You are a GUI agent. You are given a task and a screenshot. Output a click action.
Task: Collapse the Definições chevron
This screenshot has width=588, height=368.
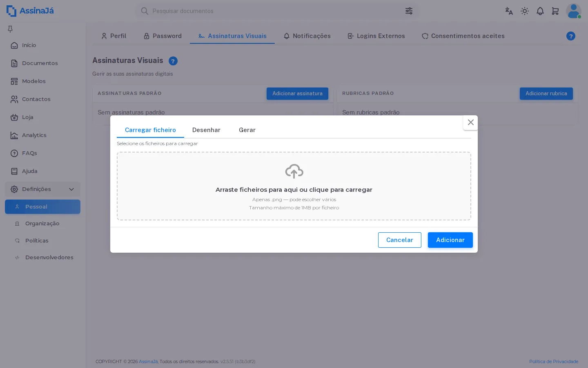click(71, 189)
